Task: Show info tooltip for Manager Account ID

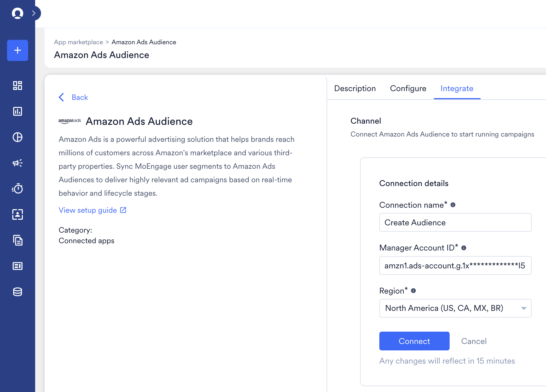Action: pos(464,248)
